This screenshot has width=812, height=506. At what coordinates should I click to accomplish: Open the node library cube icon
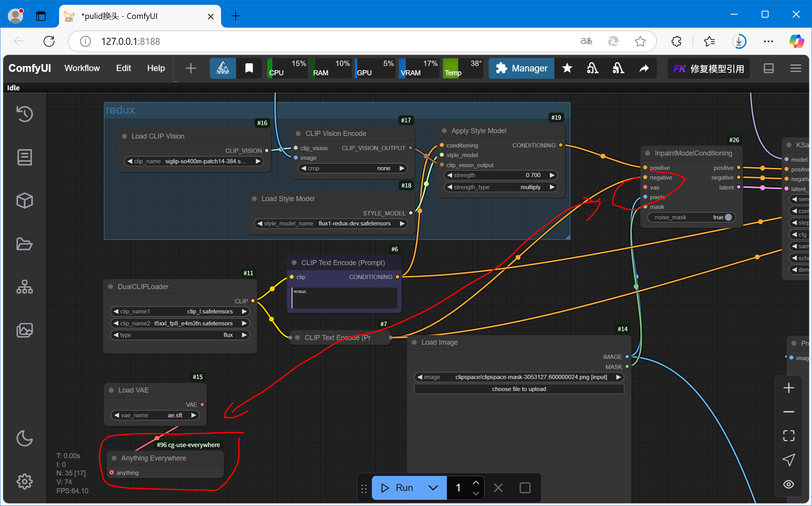[24, 200]
